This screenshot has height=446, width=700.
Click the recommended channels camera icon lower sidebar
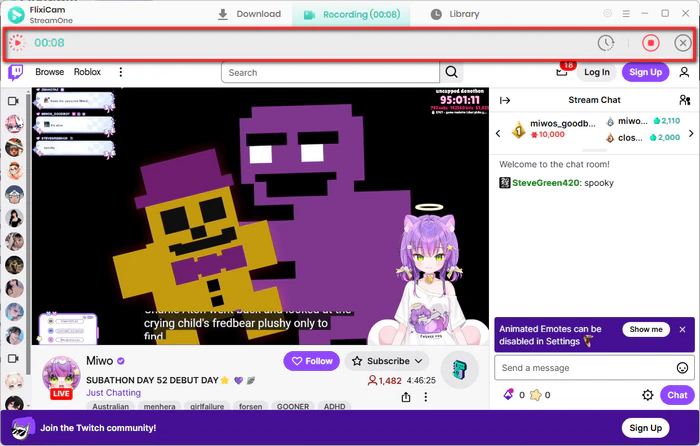tap(13, 358)
